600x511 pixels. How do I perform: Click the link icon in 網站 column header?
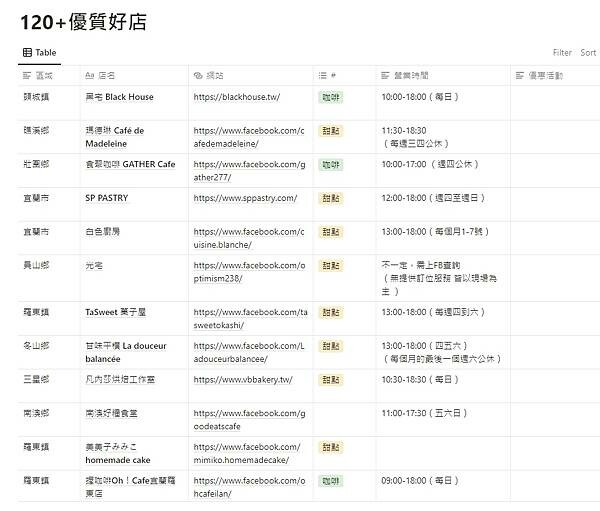pos(198,75)
